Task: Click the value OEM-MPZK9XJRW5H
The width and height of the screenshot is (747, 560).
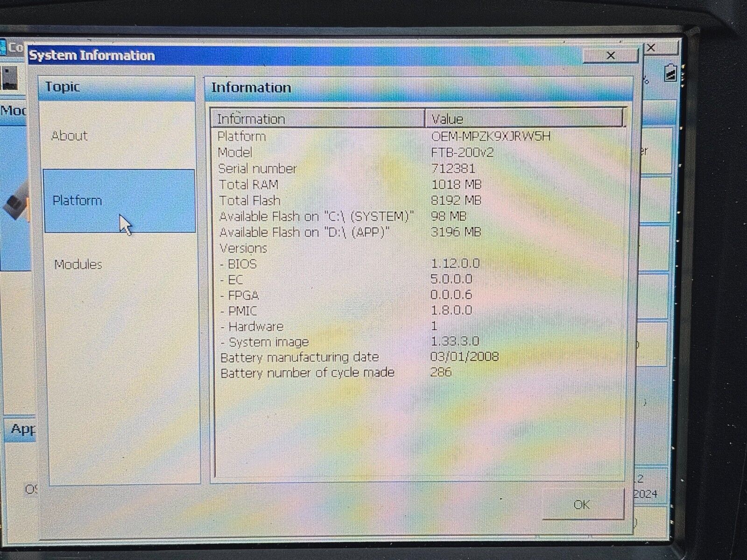Action: (x=491, y=136)
